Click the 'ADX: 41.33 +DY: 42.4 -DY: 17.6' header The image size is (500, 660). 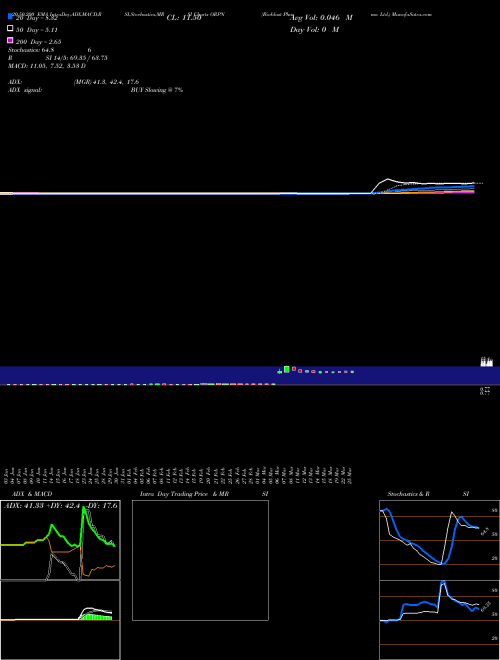[61, 505]
